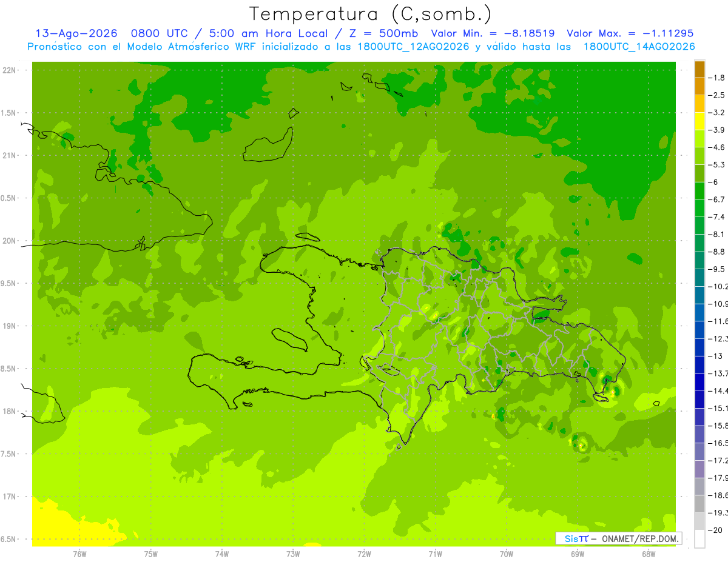728x562 pixels.
Task: Click the "-9.5" colorbar value
Action: pyautogui.click(x=717, y=269)
